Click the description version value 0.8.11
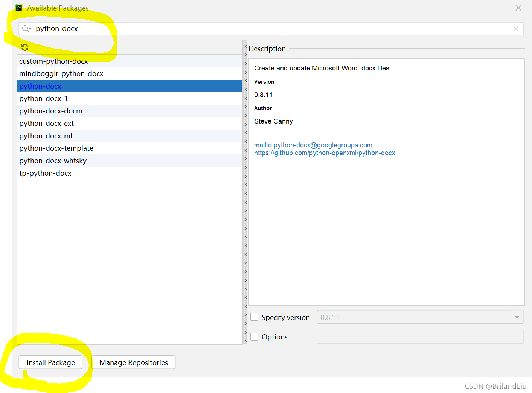The width and height of the screenshot is (532, 393). (263, 95)
